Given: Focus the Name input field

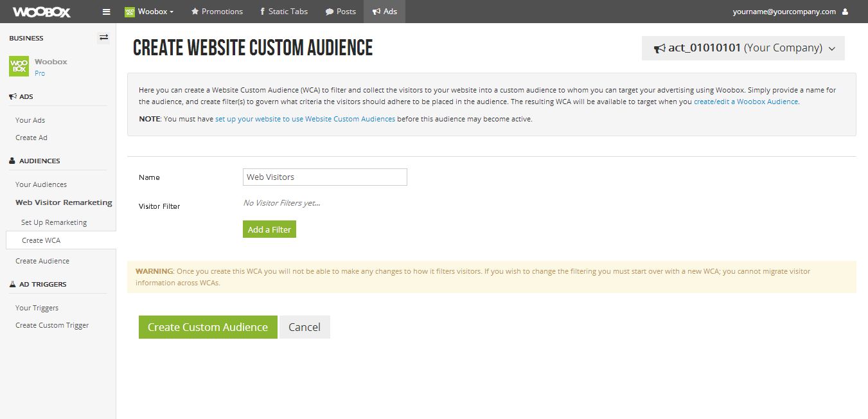Looking at the screenshot, I should (x=325, y=177).
